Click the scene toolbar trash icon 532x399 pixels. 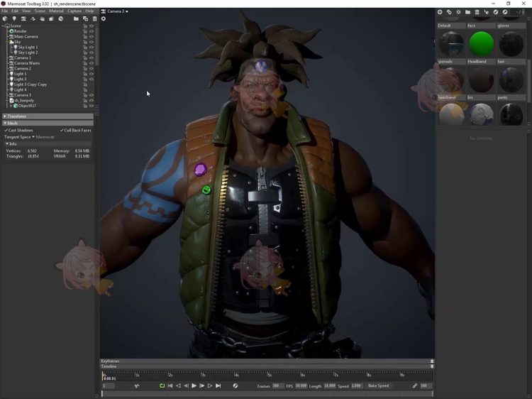click(94, 18)
